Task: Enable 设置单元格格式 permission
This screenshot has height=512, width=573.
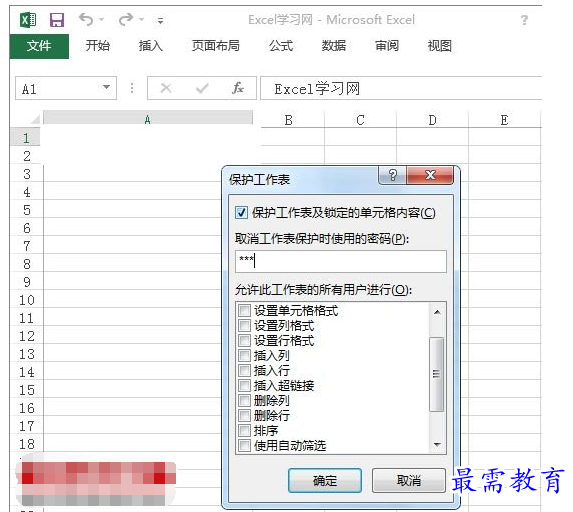Action: point(244,311)
